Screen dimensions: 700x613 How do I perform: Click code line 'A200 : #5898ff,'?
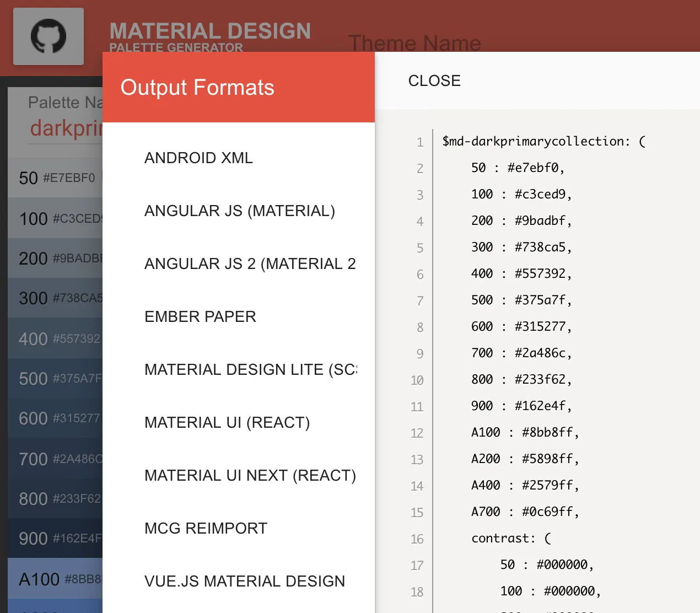pos(525,459)
